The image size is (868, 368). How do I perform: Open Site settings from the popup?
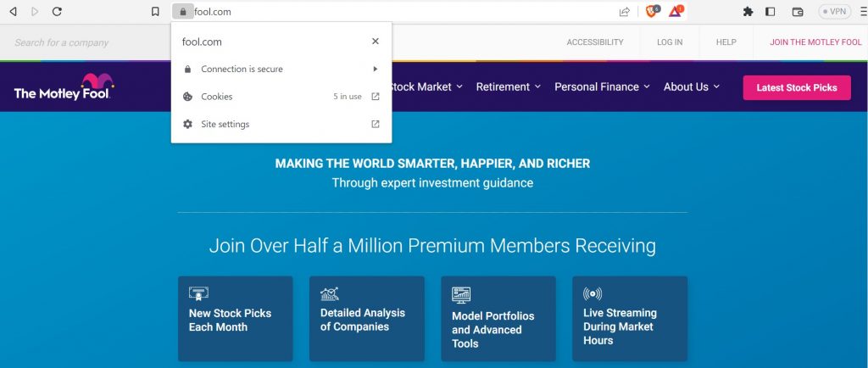(x=281, y=124)
